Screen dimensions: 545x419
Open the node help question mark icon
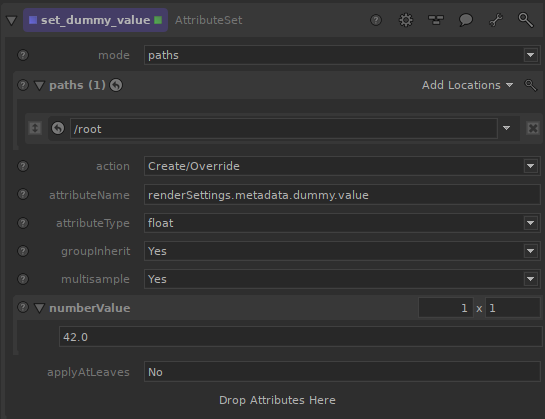tap(376, 20)
